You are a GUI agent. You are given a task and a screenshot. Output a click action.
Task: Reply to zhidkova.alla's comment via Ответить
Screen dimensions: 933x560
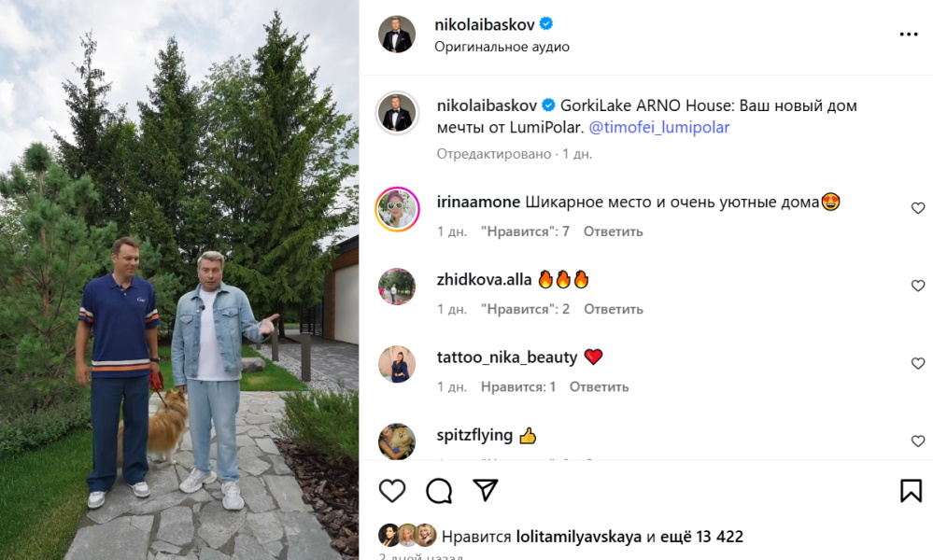613,309
